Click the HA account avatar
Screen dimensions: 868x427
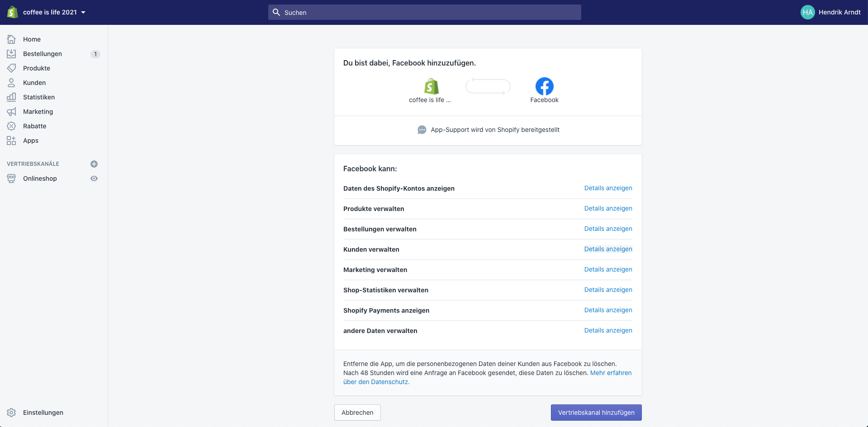click(807, 12)
